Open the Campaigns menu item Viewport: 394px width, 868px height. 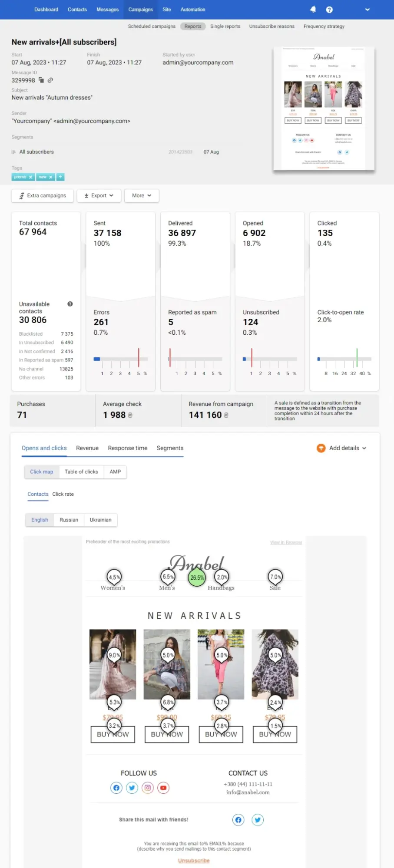[x=140, y=9]
